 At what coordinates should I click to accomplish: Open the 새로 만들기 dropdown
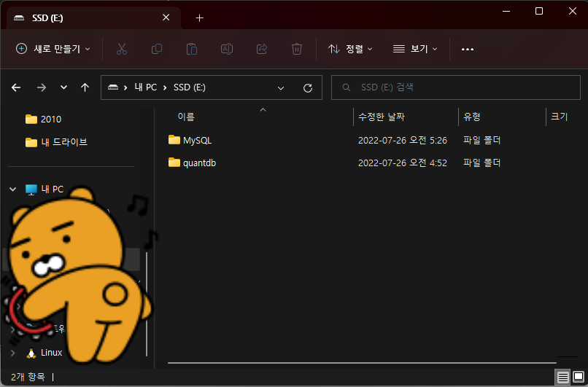(x=53, y=49)
